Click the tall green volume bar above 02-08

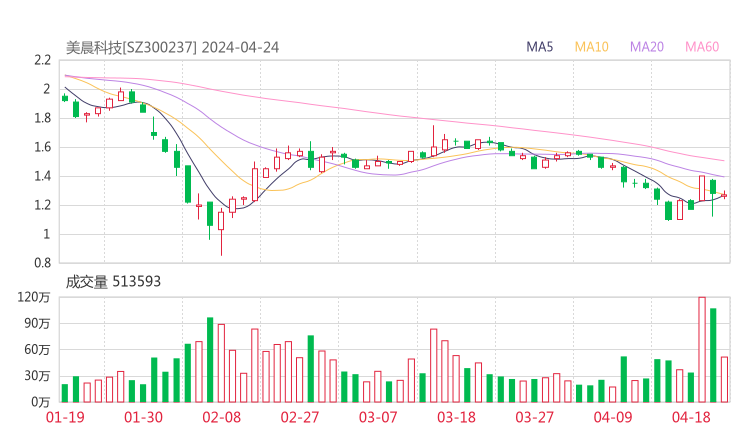point(210,359)
